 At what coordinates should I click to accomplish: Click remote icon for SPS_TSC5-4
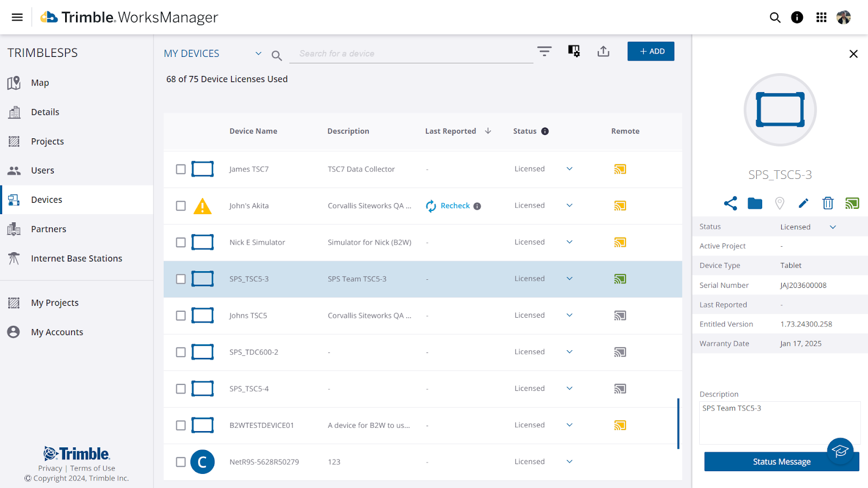620,389
